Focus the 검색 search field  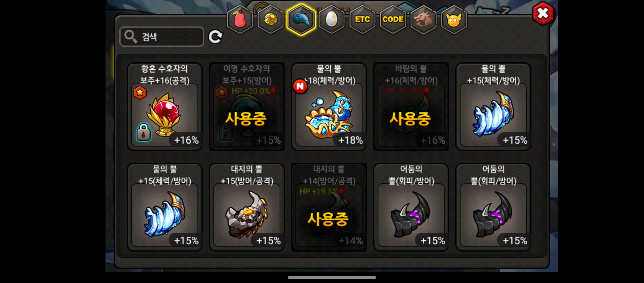(162, 37)
